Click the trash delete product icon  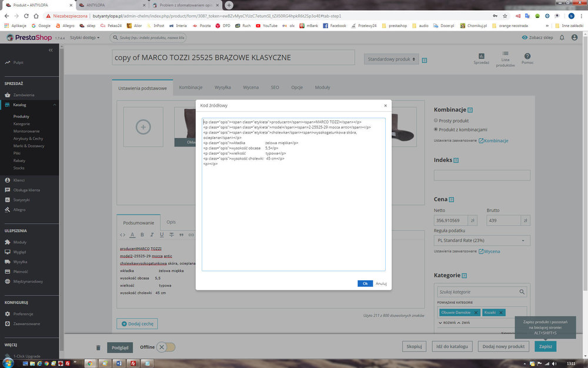pos(98,348)
